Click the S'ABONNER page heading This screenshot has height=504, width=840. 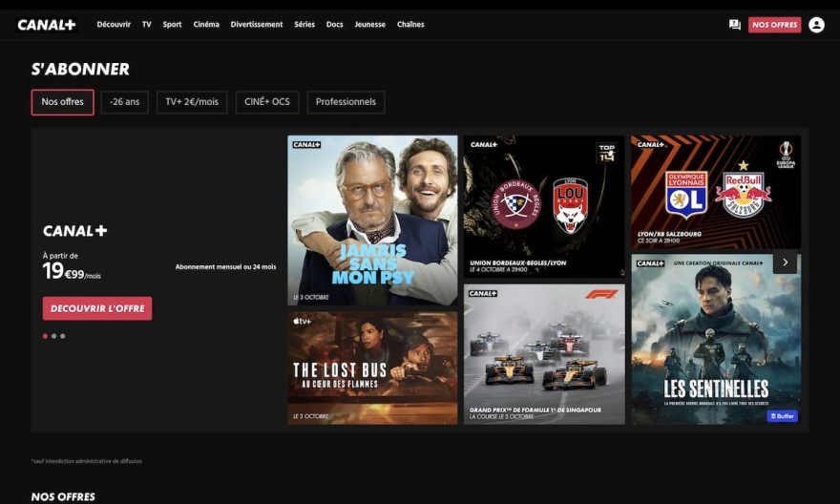pos(80,69)
